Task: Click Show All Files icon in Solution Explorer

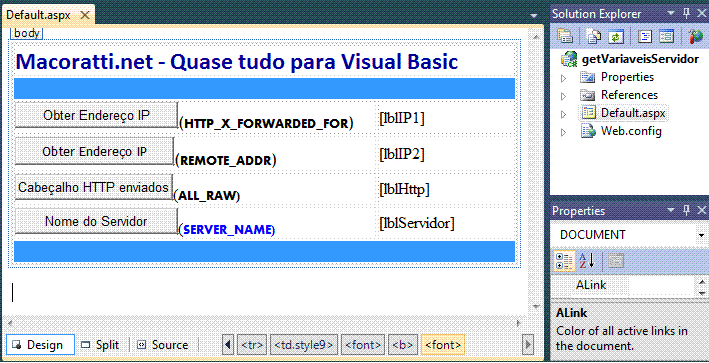Action: coord(594,37)
